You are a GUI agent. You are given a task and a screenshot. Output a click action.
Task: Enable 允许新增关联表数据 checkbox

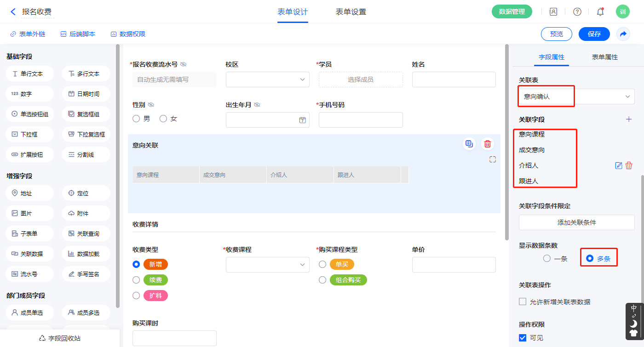click(x=523, y=302)
